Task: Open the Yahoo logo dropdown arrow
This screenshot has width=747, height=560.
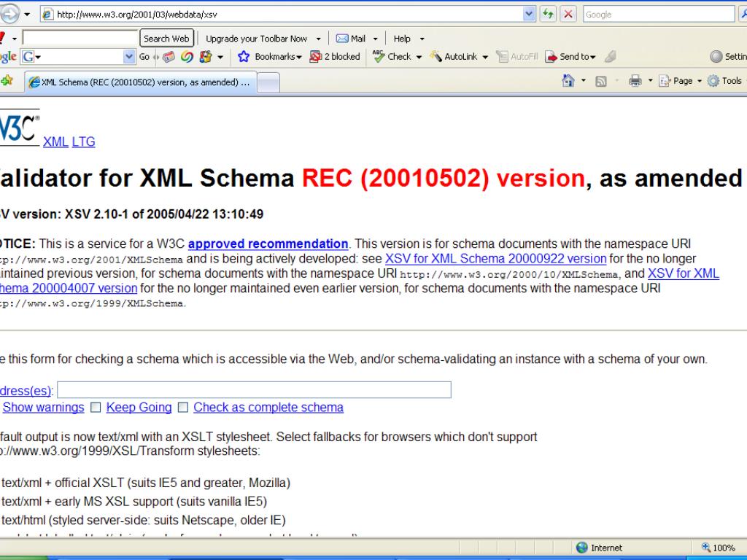Action: coord(15,39)
